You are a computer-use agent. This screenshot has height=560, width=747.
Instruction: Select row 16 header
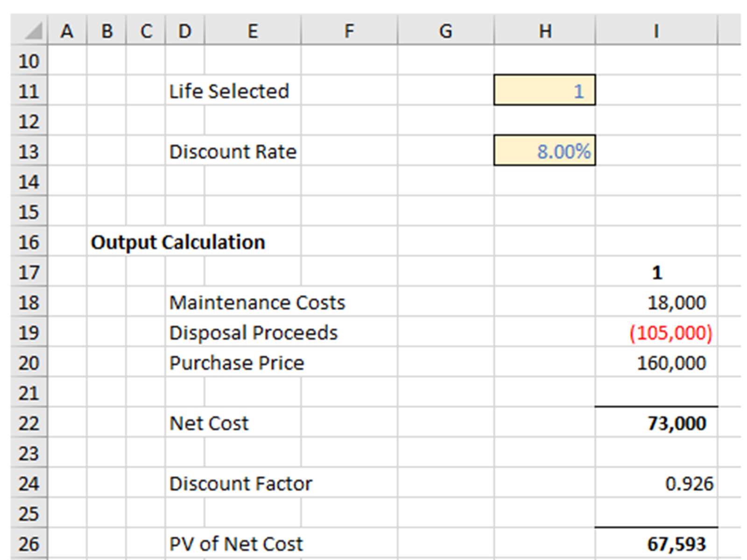(28, 242)
